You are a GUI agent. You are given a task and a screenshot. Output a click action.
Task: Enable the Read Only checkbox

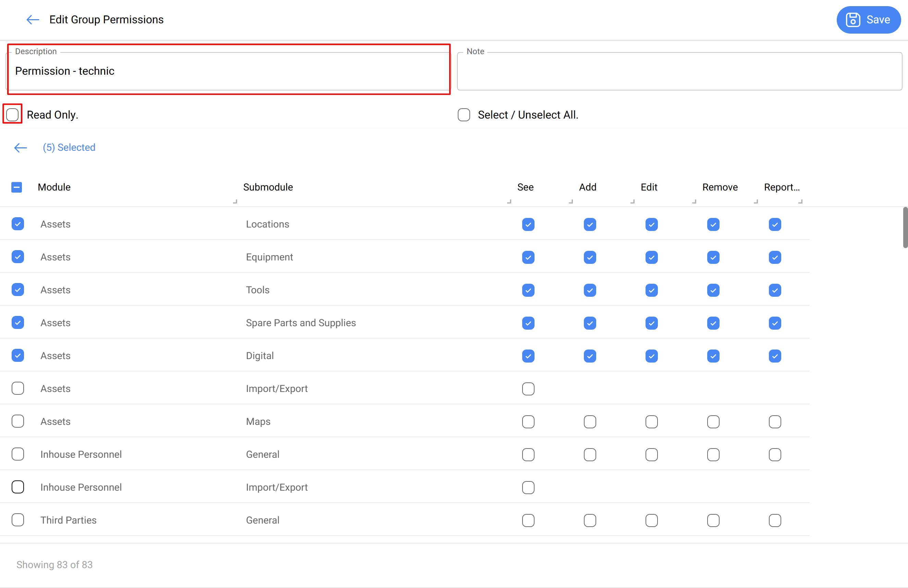tap(13, 115)
